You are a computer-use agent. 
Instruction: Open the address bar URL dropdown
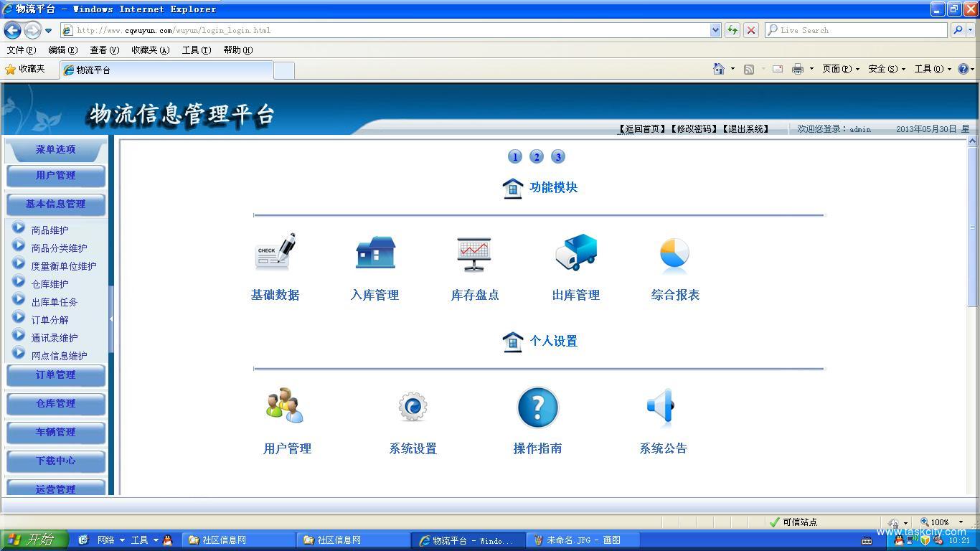715,30
